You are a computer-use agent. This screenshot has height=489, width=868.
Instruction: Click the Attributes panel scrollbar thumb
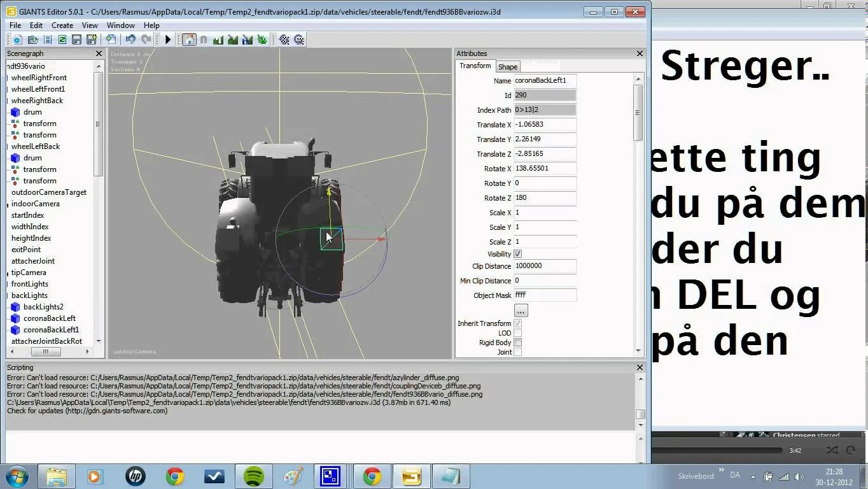pos(638,113)
